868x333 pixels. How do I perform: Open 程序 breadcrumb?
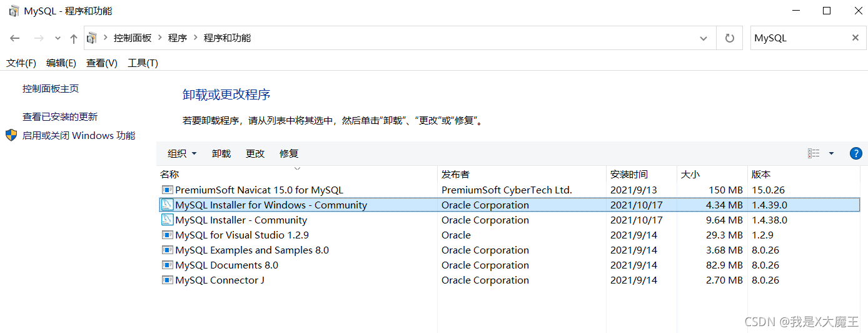pos(178,38)
